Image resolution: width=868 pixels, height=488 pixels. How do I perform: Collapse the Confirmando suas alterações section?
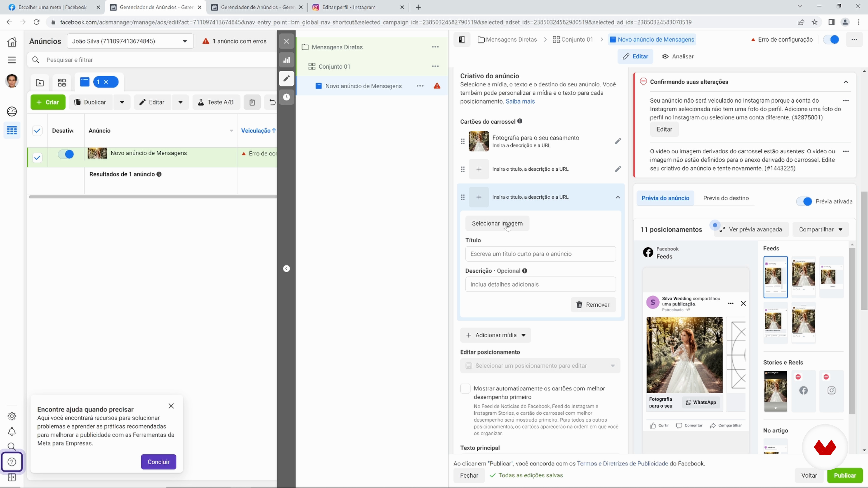pyautogui.click(x=846, y=82)
